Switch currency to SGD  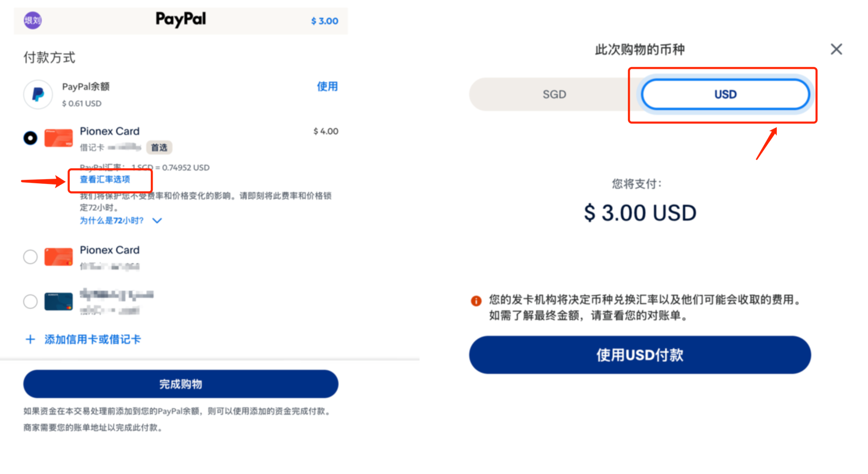(x=554, y=94)
